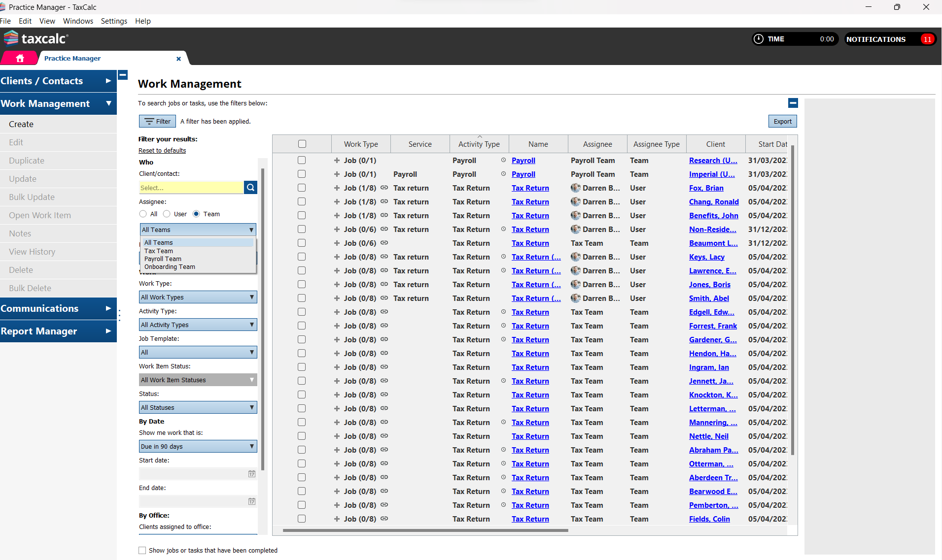Open the Settings menu
942x560 pixels.
114,21
